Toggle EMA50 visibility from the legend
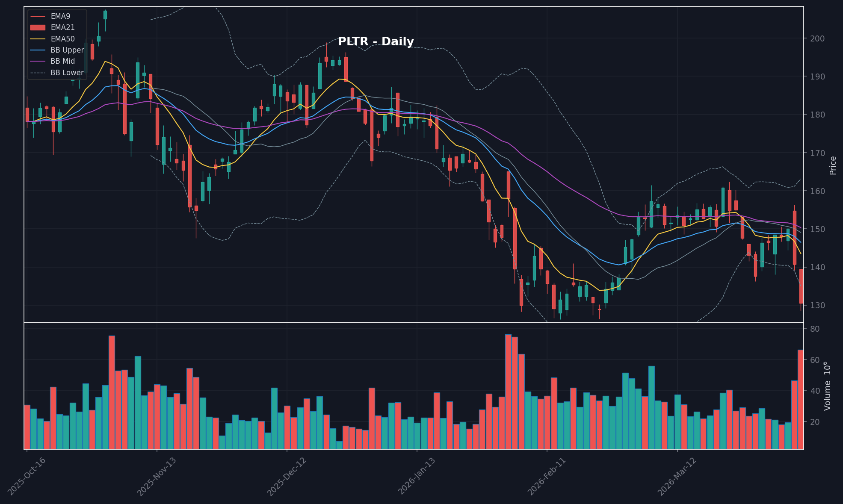The width and height of the screenshot is (843, 504). point(62,38)
